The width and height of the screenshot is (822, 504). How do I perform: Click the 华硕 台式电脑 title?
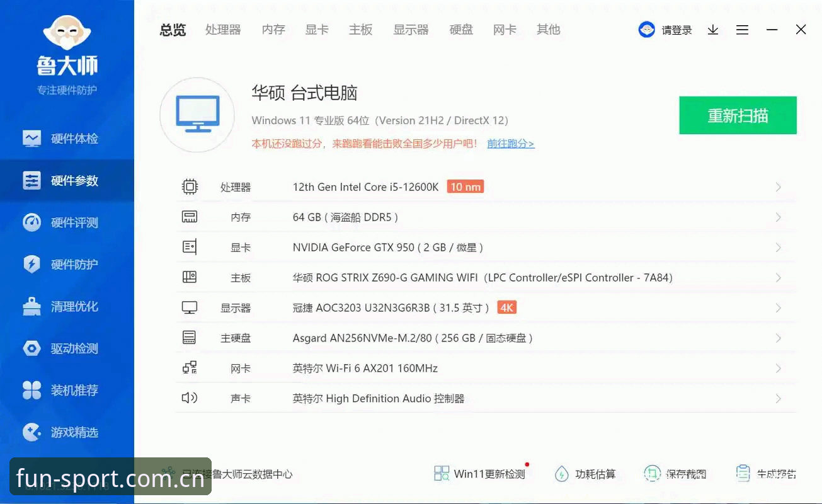click(304, 93)
